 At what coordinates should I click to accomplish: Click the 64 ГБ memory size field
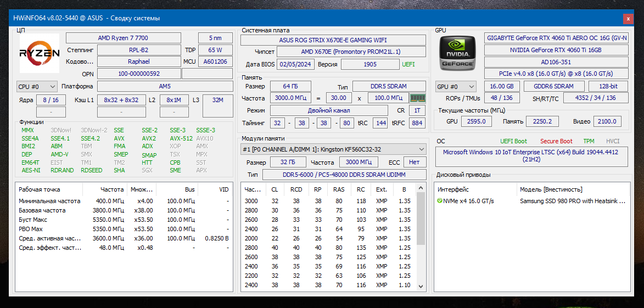290,86
